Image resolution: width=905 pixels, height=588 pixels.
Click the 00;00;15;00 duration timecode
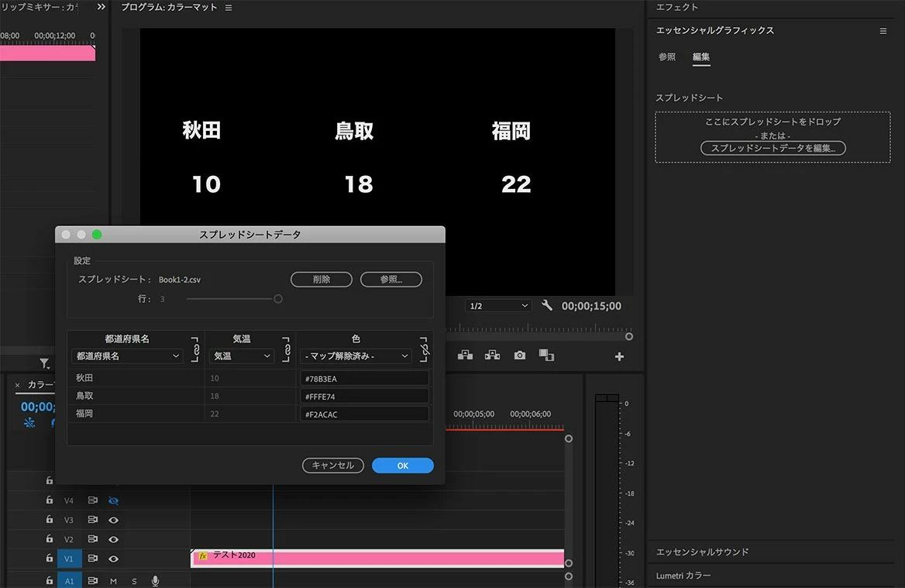592,306
